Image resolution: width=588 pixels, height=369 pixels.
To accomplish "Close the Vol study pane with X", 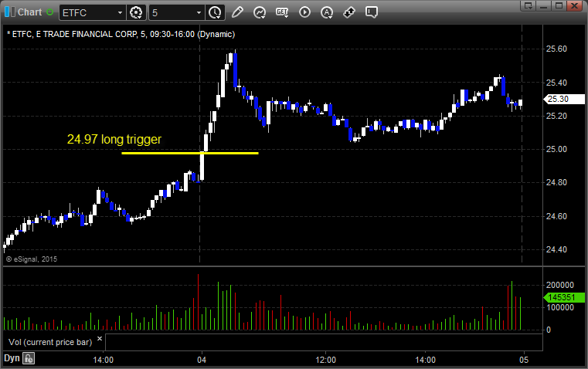I will (100, 338).
